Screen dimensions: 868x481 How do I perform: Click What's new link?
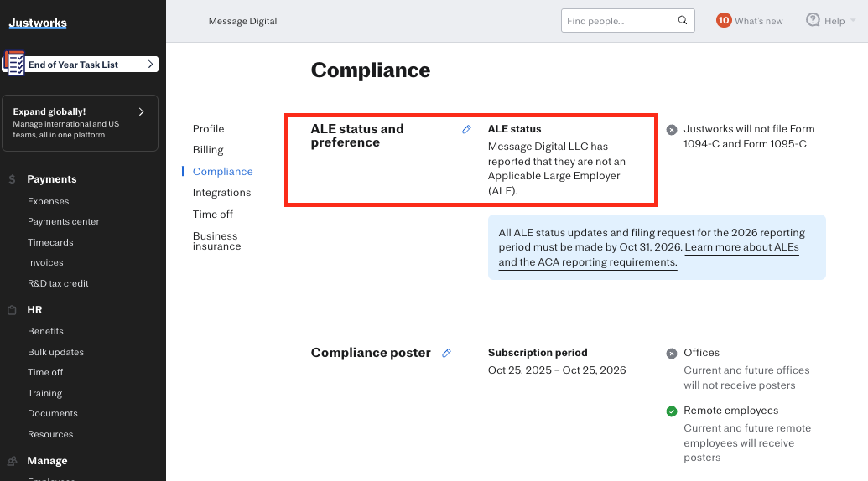(758, 22)
